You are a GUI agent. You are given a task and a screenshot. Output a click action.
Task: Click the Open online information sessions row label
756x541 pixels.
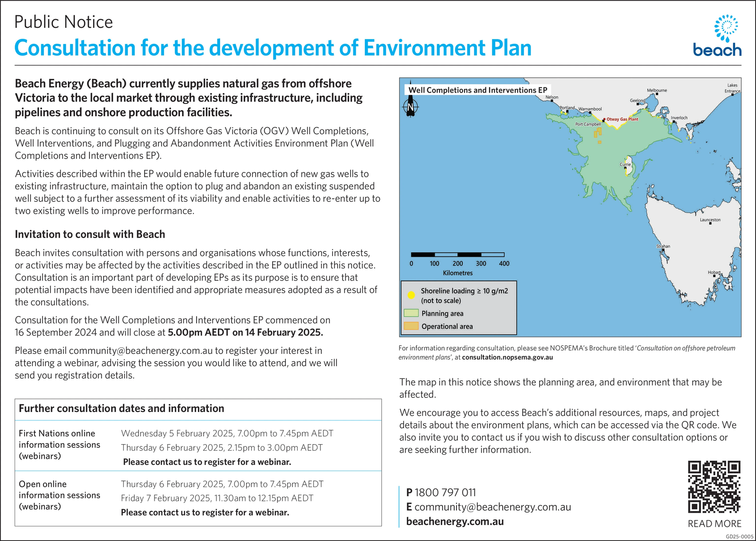60,495
